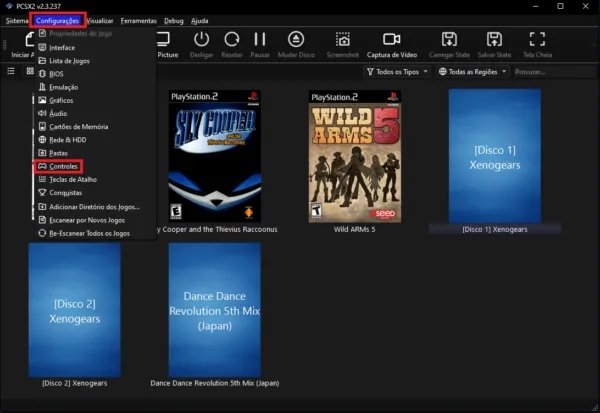Select Pastas menu entry
Image resolution: width=600 pixels, height=413 pixels.
[96, 153]
